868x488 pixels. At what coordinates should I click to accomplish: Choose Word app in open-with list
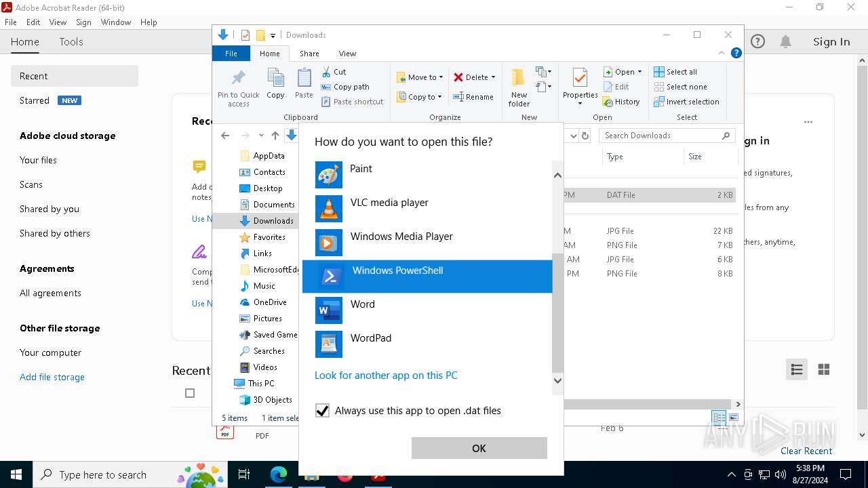coord(427,310)
